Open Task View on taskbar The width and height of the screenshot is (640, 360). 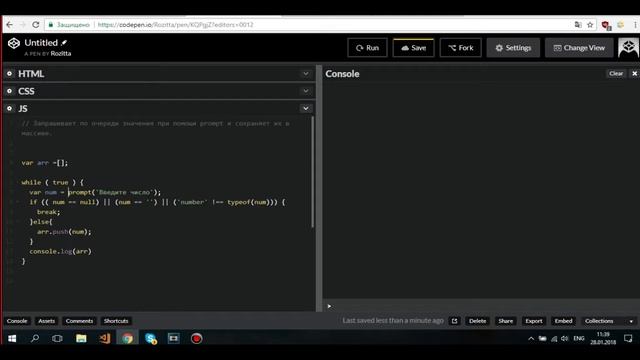pos(57,338)
